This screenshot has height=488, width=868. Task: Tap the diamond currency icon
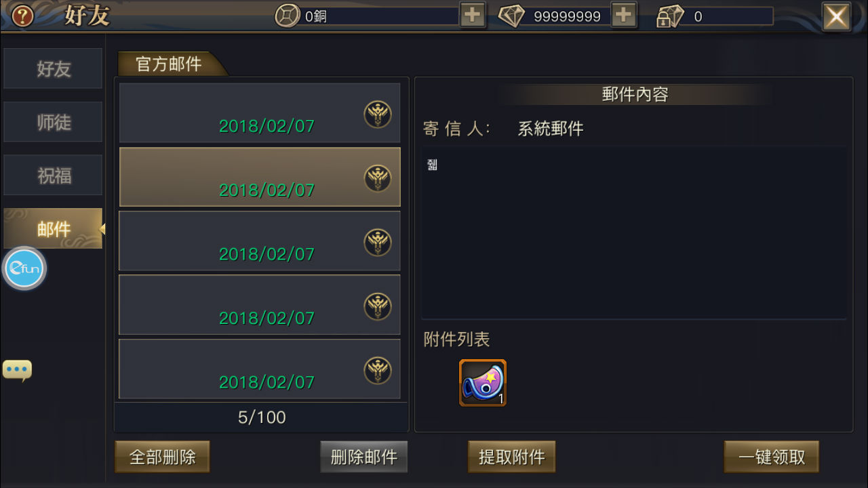click(x=511, y=16)
